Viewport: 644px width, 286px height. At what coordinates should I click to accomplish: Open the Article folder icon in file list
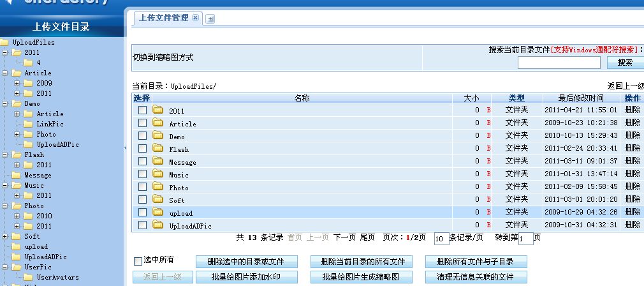(157, 122)
